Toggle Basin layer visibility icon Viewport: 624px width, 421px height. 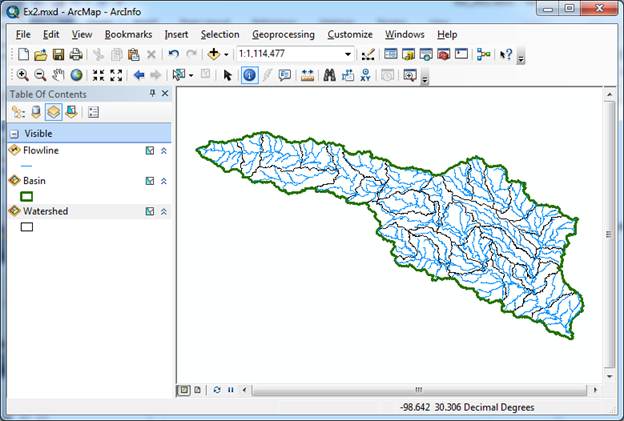149,181
